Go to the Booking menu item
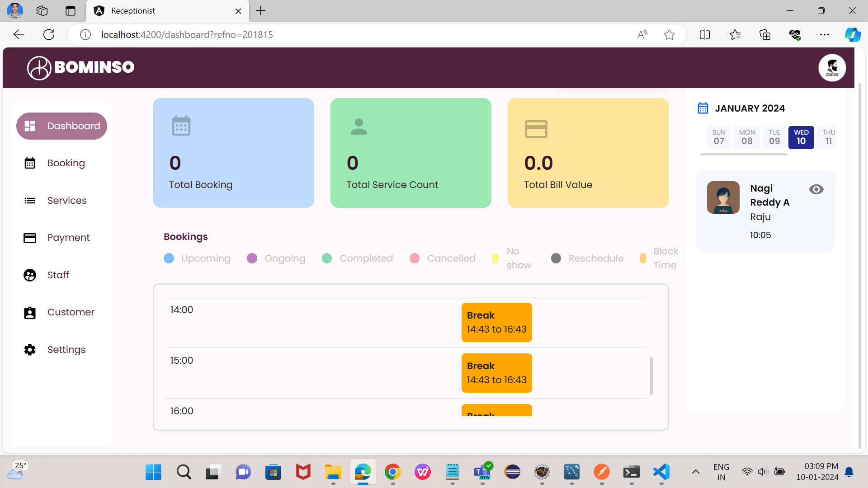This screenshot has height=488, width=868. 66,163
